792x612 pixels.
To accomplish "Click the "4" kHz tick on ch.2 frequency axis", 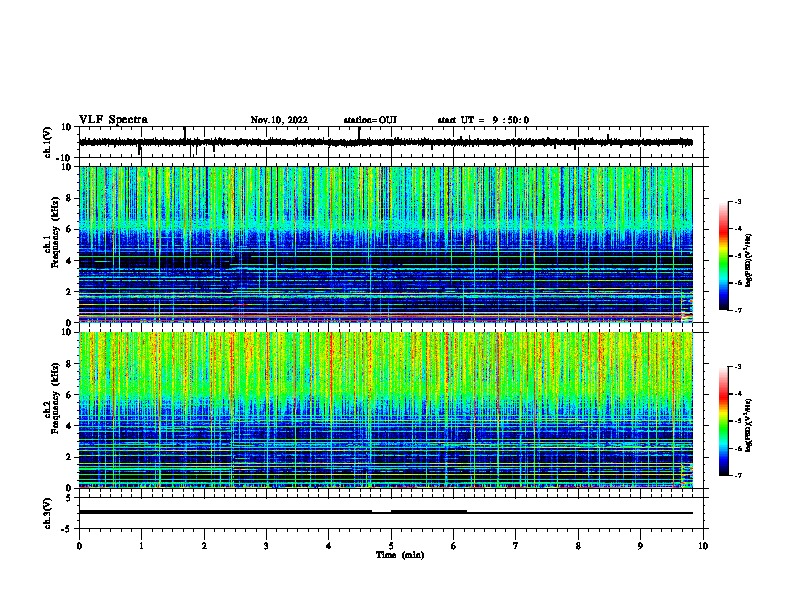I will point(69,426).
